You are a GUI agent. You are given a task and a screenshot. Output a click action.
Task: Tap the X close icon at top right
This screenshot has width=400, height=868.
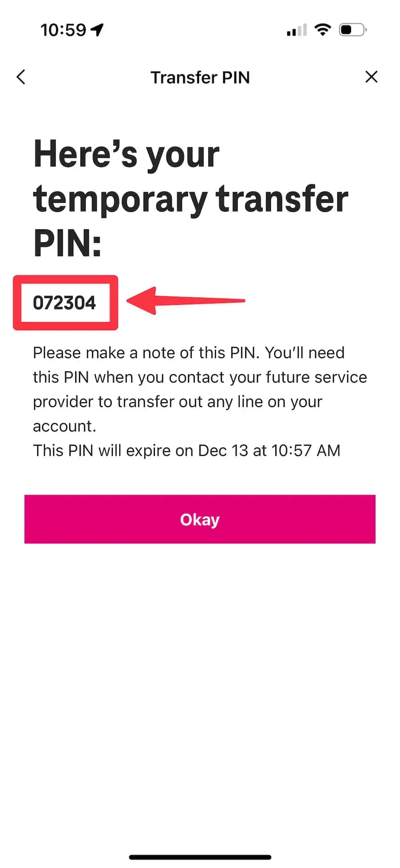pos(372,77)
